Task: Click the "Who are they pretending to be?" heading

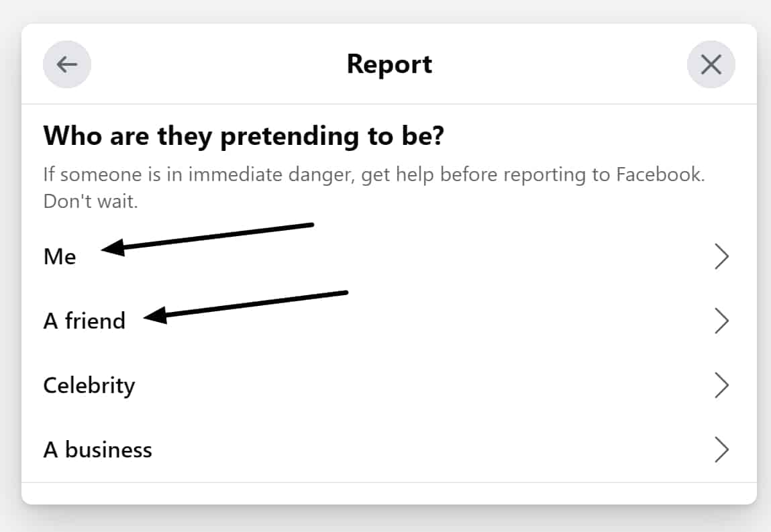Action: tap(244, 136)
